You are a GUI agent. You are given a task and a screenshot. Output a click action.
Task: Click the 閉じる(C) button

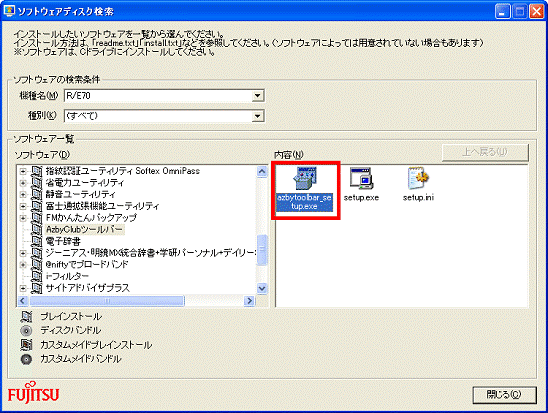point(504,394)
